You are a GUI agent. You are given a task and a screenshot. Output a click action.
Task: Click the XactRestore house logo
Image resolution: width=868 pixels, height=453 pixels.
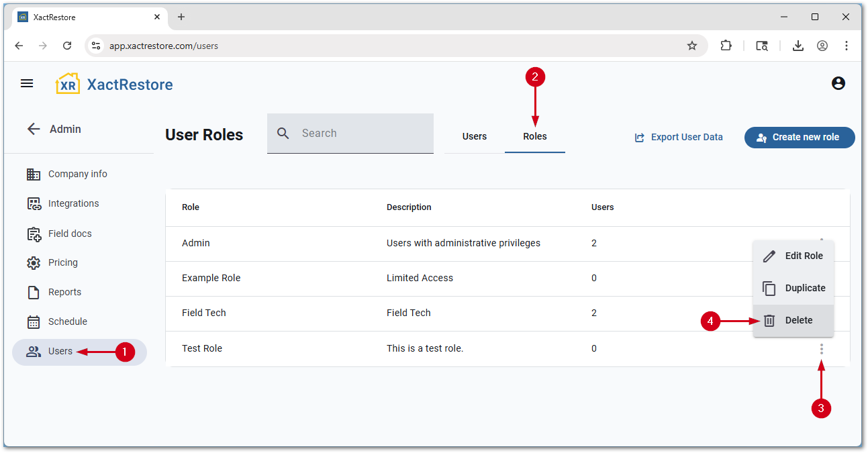pyautogui.click(x=67, y=84)
